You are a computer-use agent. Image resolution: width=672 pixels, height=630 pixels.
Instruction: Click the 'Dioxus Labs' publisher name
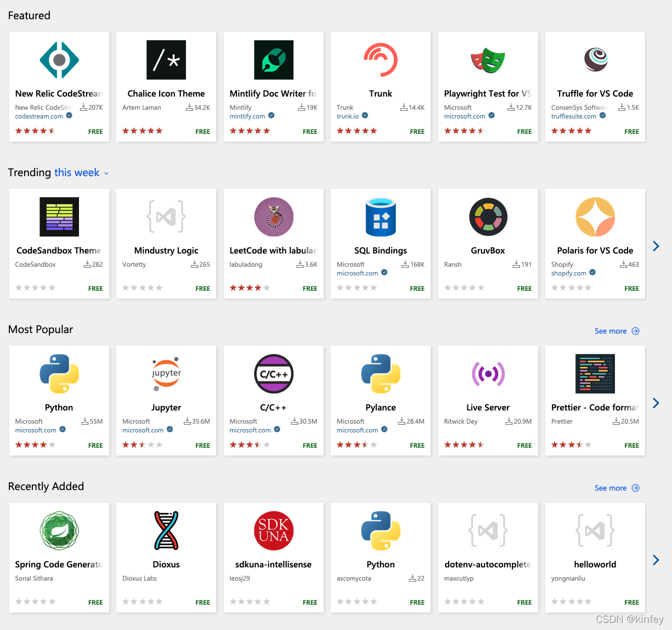[139, 578]
